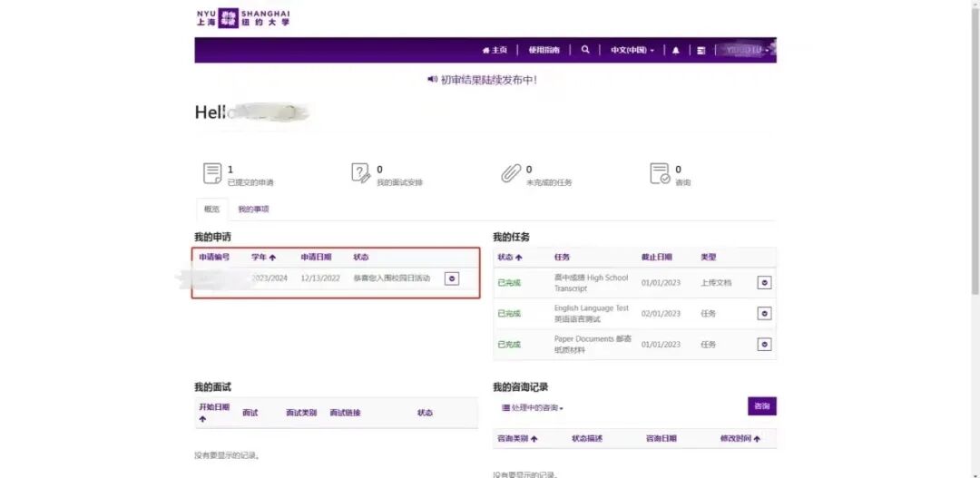Click the 我的面试安排 interview icon

(x=360, y=173)
